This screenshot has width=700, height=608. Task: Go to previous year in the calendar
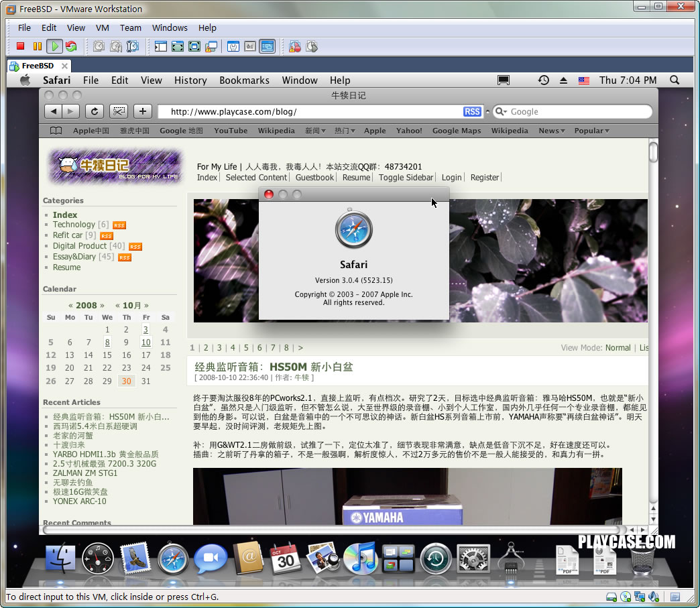tap(70, 305)
